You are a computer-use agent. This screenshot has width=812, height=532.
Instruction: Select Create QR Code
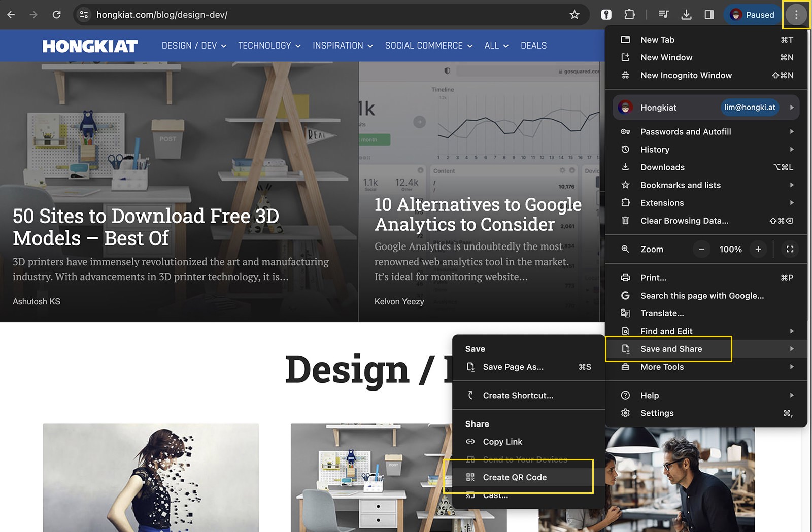click(528, 477)
